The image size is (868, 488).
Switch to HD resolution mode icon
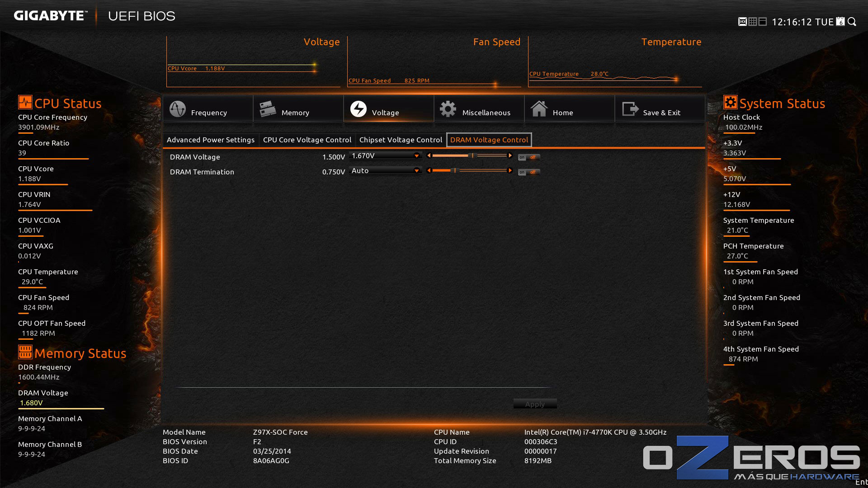(x=742, y=22)
